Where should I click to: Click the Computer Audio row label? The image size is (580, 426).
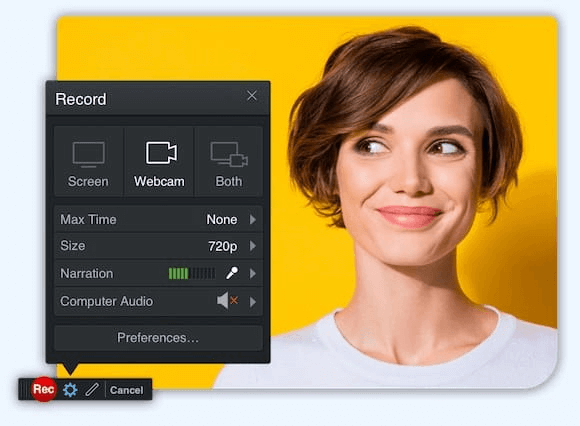[107, 301]
